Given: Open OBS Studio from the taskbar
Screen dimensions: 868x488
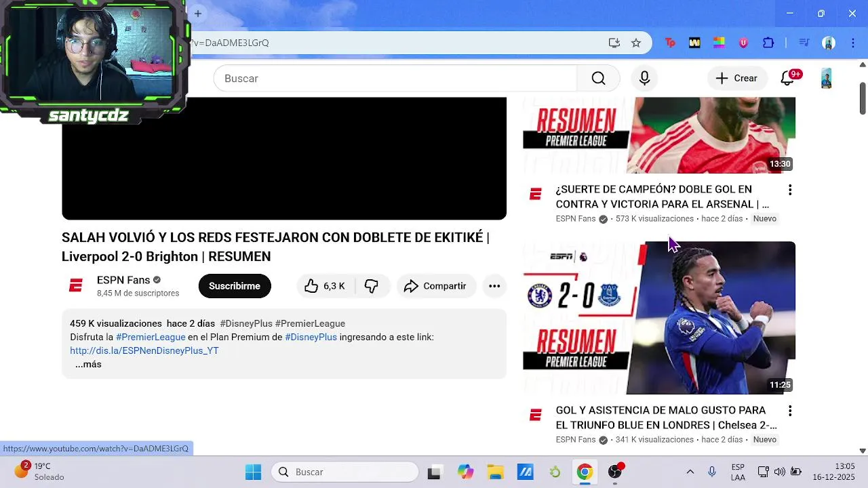Looking at the screenshot, I should [615, 472].
